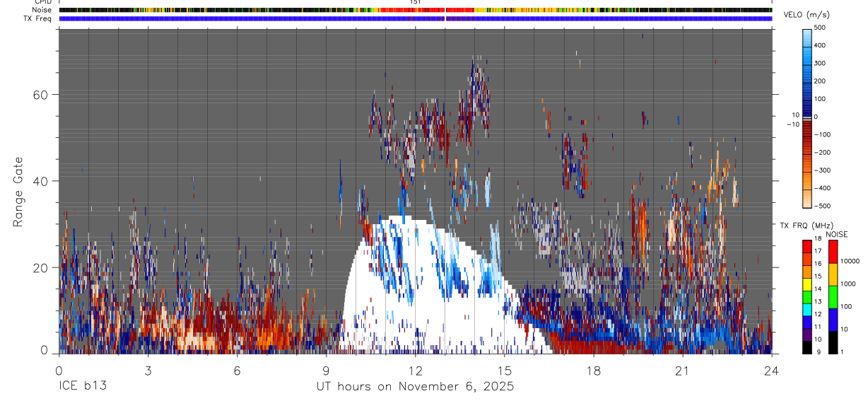Click the y-axis tick label 60

click(x=40, y=94)
